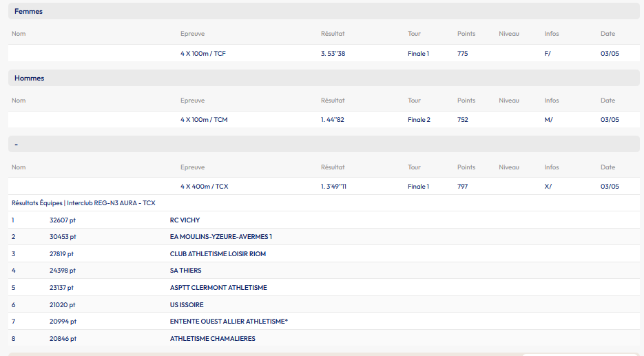
Task: Click the Femmes section header
Action: click(324, 11)
